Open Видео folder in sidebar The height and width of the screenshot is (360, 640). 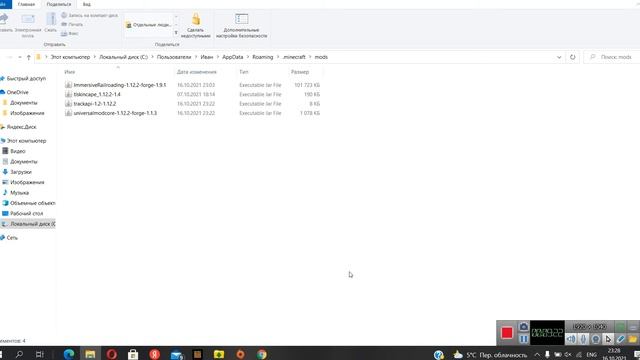(18, 151)
